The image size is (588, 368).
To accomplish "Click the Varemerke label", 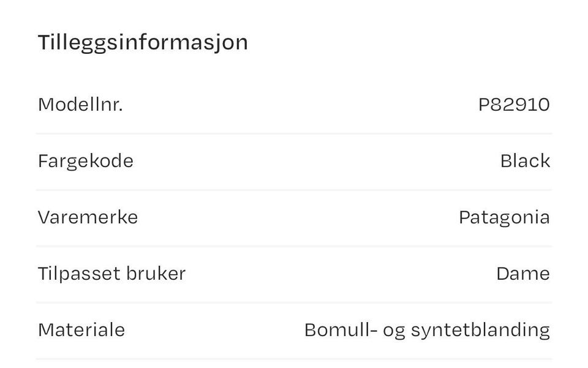I will pyautogui.click(x=88, y=217).
